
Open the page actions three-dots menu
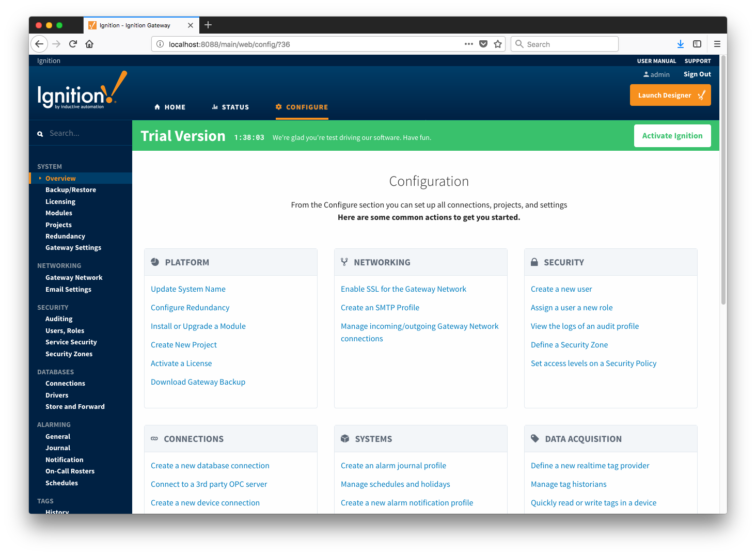pos(469,44)
